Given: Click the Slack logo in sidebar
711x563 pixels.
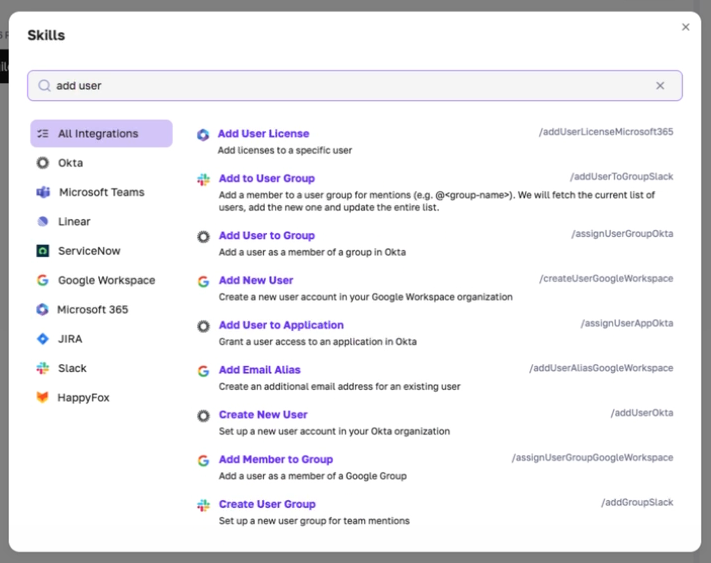Looking at the screenshot, I should (43, 368).
